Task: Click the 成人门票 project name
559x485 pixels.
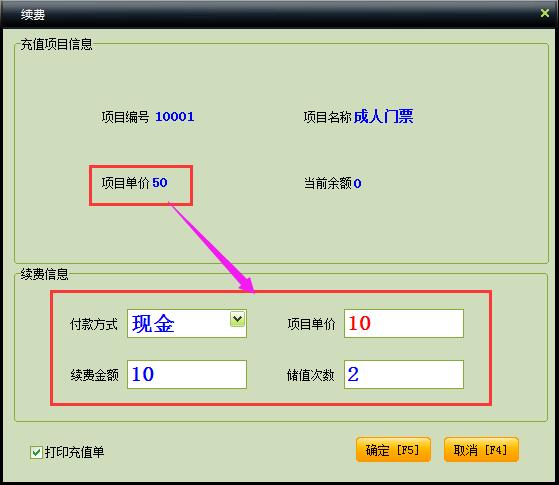Action: pos(383,116)
